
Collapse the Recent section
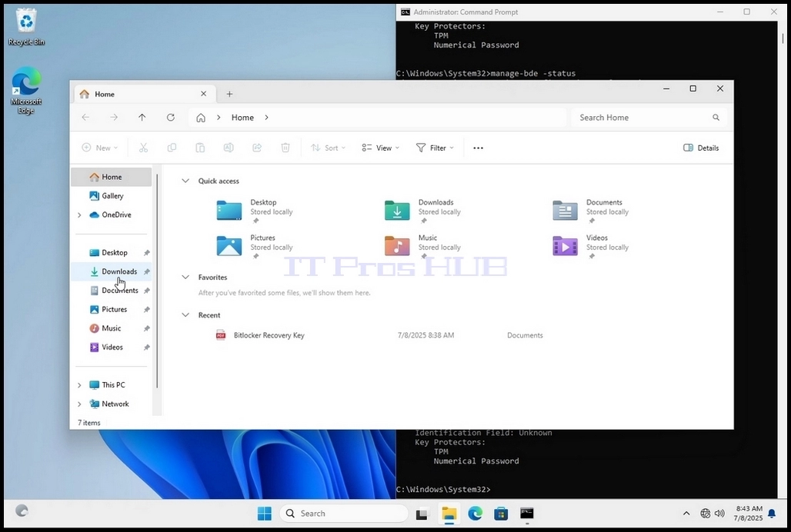coord(185,315)
